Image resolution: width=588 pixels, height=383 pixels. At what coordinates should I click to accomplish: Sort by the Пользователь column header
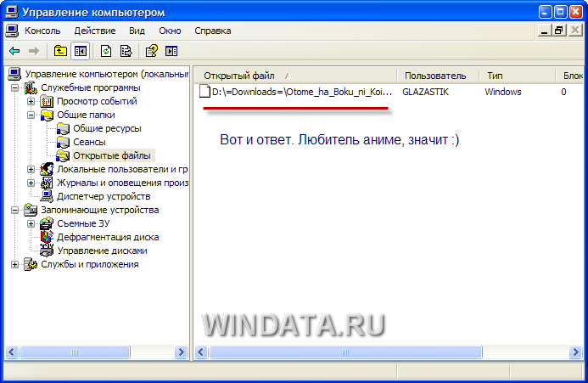(x=438, y=76)
